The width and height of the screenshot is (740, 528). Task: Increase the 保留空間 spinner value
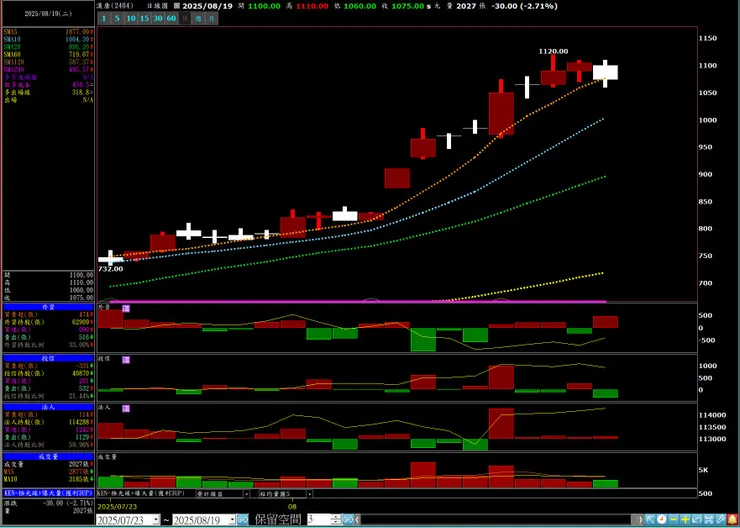pyautogui.click(x=336, y=517)
